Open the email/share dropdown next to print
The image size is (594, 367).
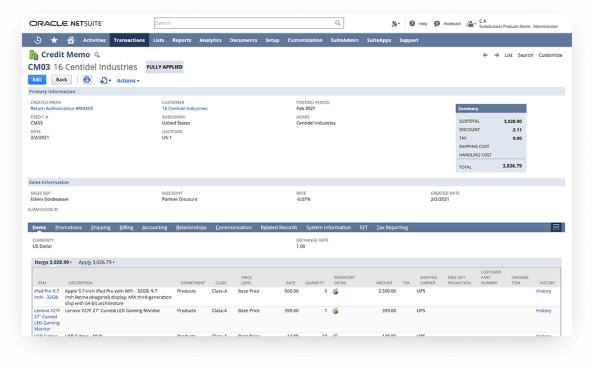[105, 80]
